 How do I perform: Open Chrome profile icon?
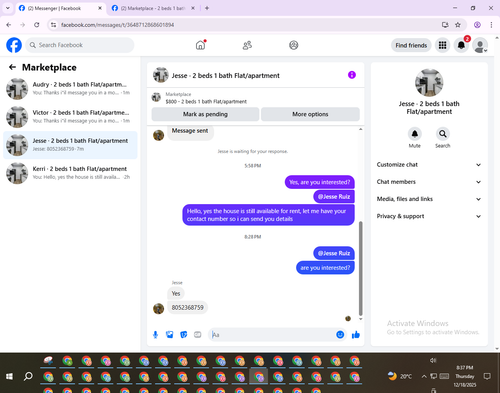[x=477, y=25]
